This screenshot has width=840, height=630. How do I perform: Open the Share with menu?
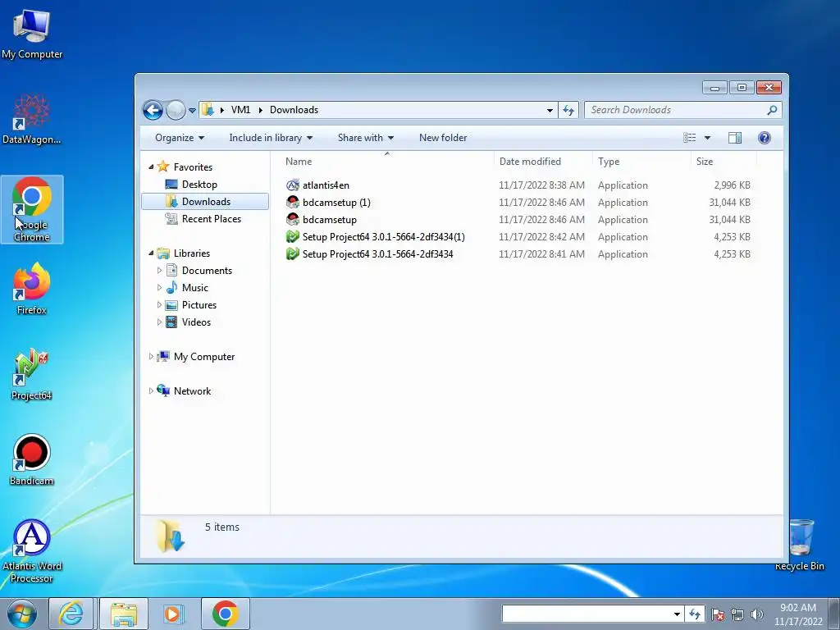pos(366,138)
